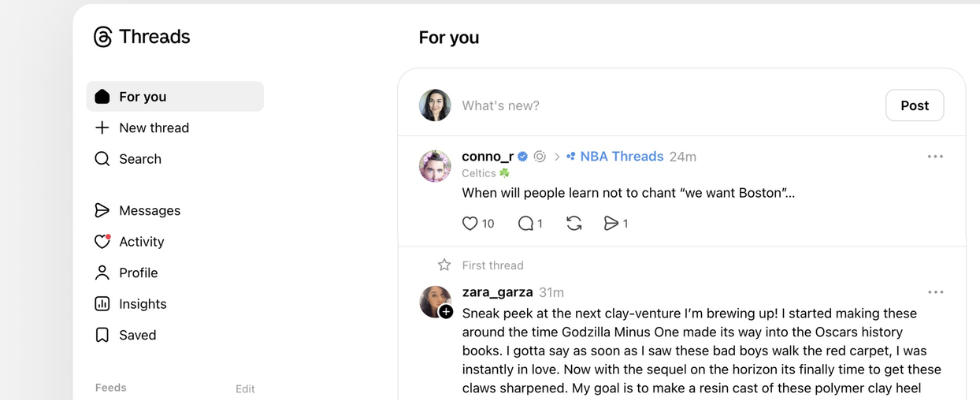Open replies on conno_r's post
This screenshot has width=980, height=400.
coord(525,224)
